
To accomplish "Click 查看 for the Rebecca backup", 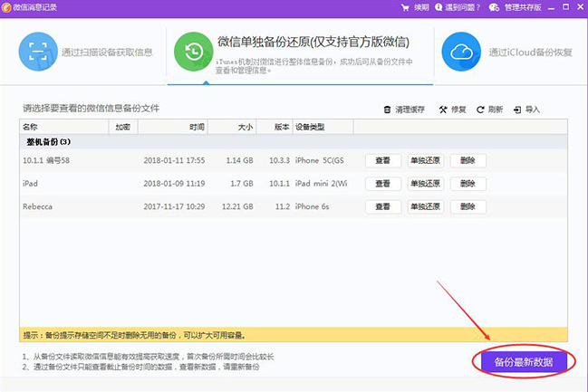I will coord(383,206).
